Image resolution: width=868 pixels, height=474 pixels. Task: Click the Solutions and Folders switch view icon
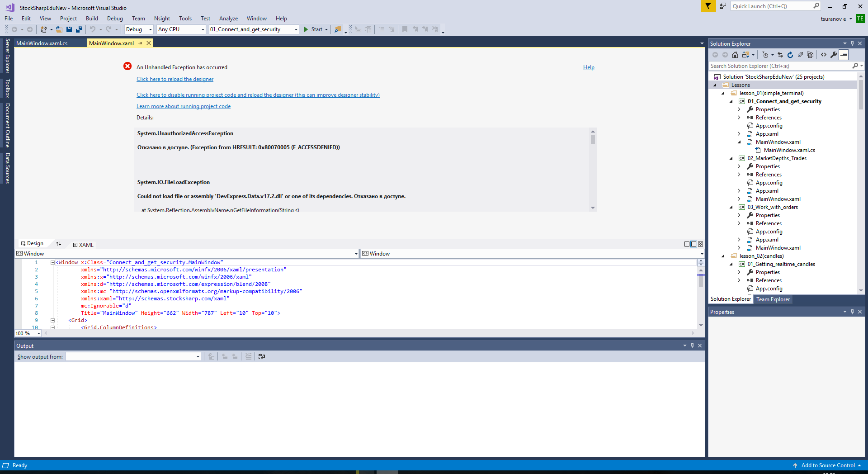[x=745, y=55]
